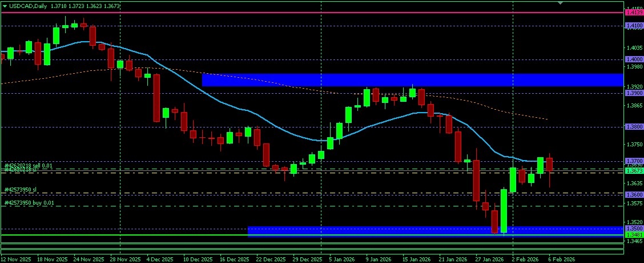This screenshot has height=263, width=644.
Task: Click the 5 Jan 2026 date label
Action: pyautogui.click(x=343, y=260)
